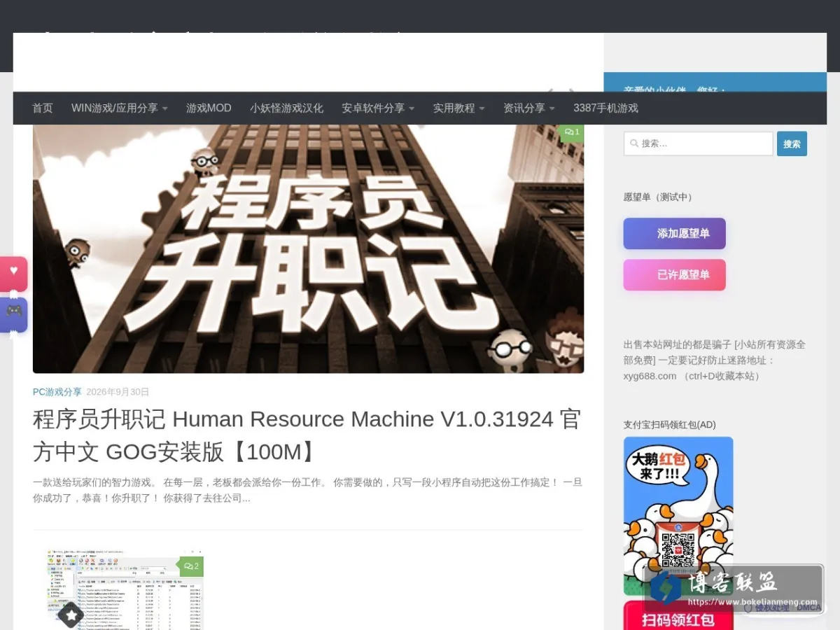This screenshot has height=630, width=840.
Task: Open the 安卓软件分享 menu
Action: [x=378, y=108]
